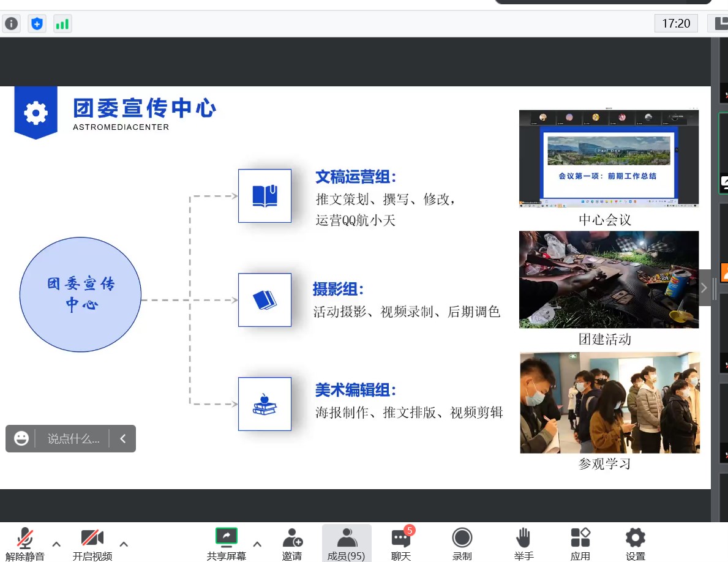Type in the '说点什么...' input field
This screenshot has width=728, height=562.
(73, 439)
